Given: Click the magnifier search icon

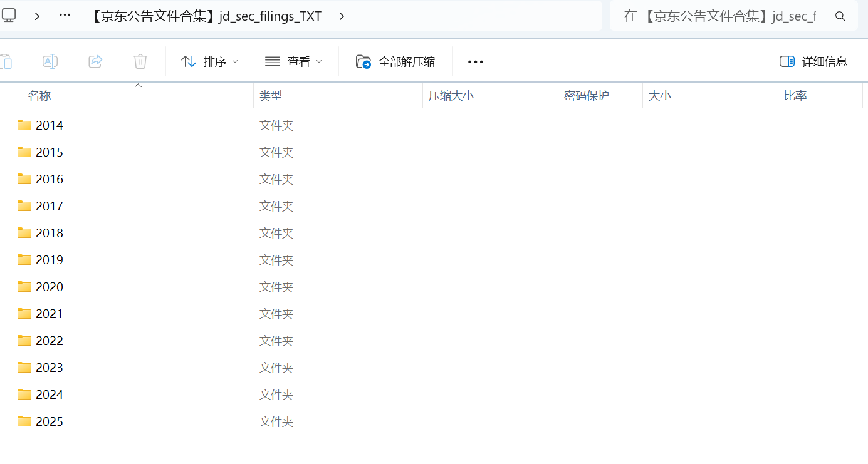Looking at the screenshot, I should click(840, 16).
